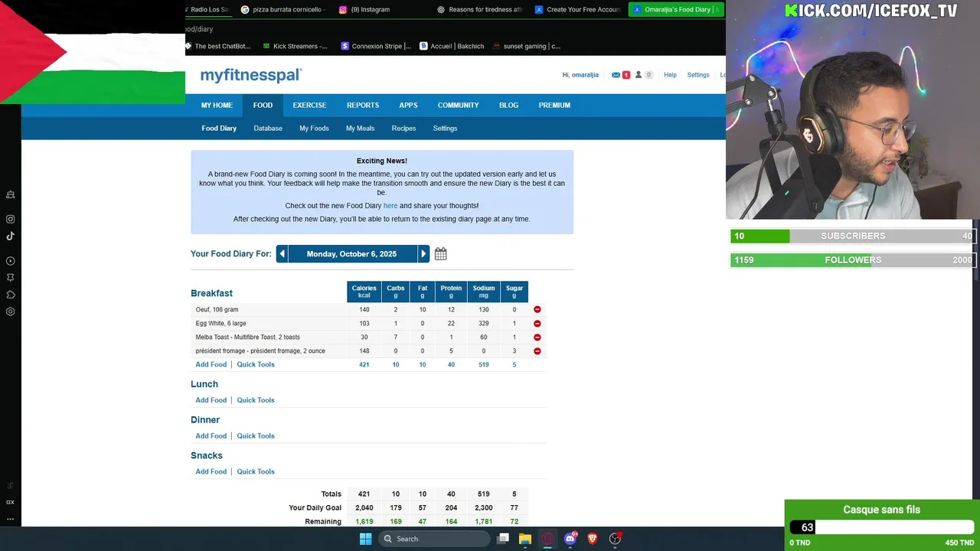Open Quick Tools under Lunch
This screenshot has width=980, height=551.
256,400
